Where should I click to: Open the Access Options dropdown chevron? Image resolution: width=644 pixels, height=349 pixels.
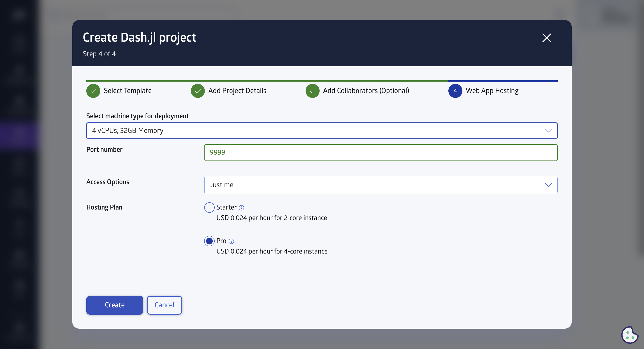pos(548,185)
